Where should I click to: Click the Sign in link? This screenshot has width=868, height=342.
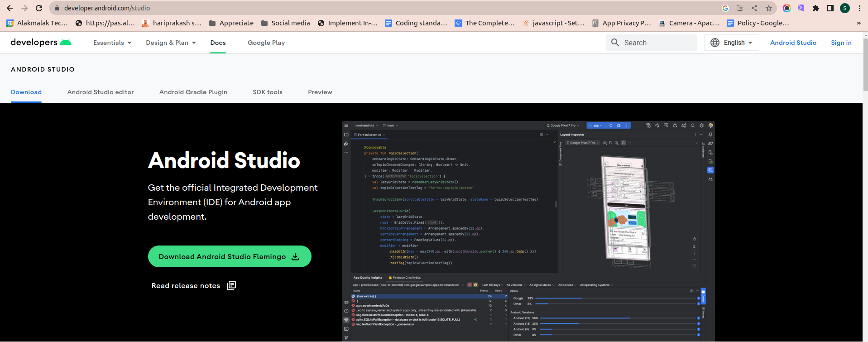point(841,43)
